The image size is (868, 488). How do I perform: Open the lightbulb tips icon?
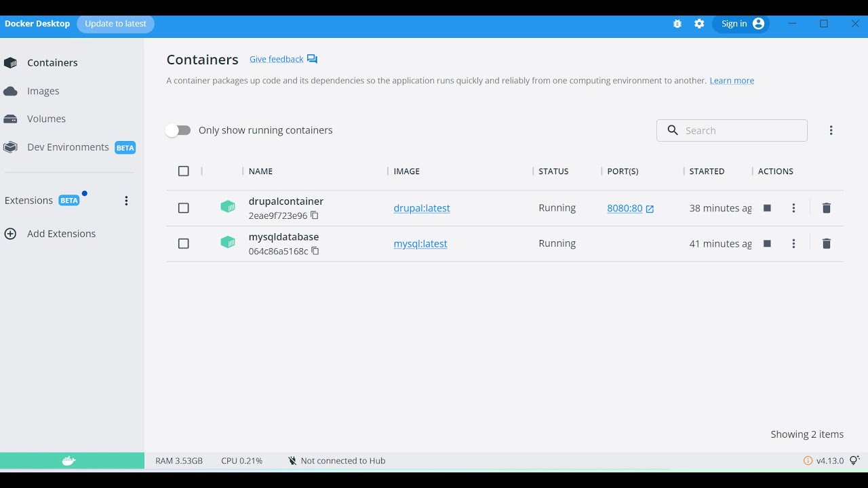click(x=854, y=461)
